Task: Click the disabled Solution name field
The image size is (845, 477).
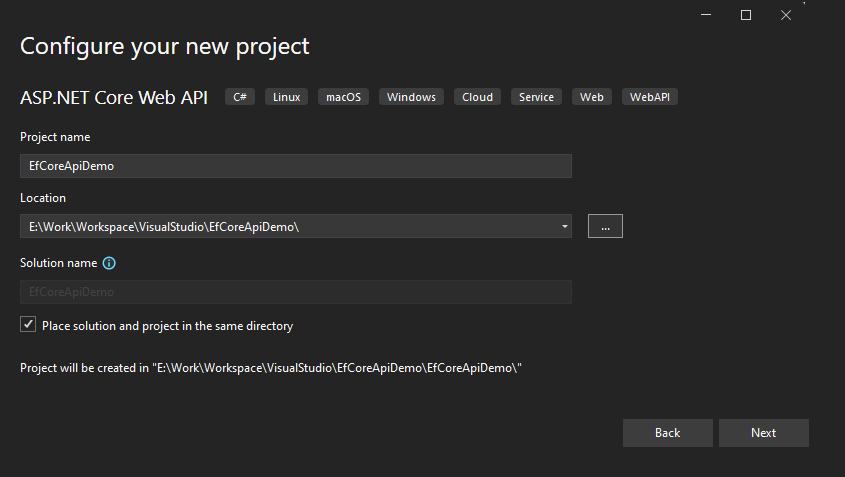Action: [296, 292]
